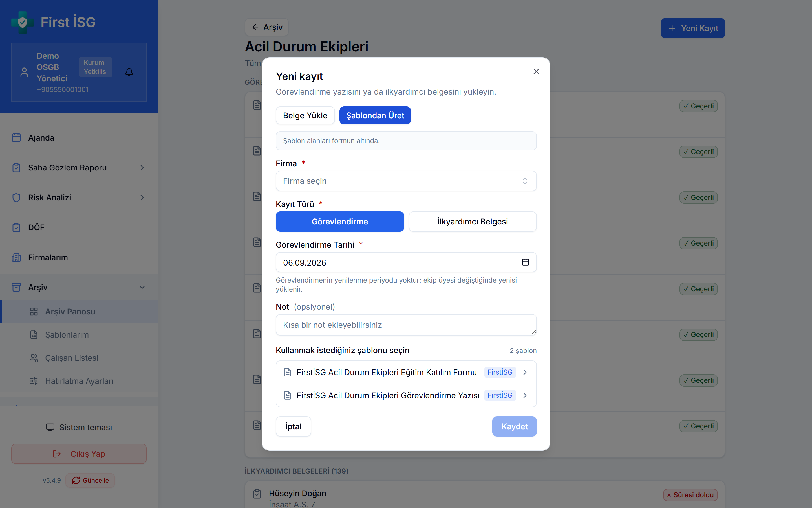Click the Çalışan Listesi people icon
812x508 pixels.
click(x=34, y=358)
